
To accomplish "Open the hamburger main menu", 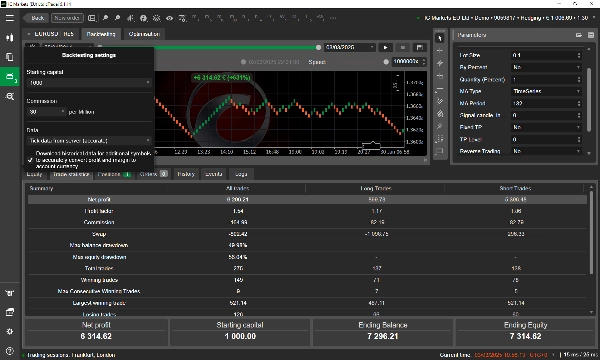I will (10, 18).
